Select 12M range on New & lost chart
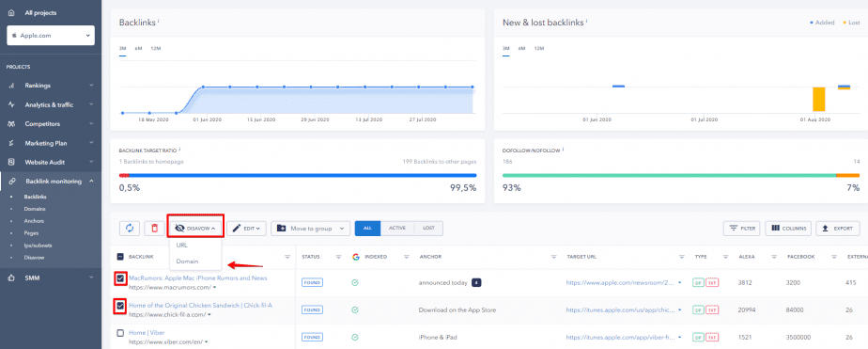Viewport: 868px width, 349px height. coord(538,49)
